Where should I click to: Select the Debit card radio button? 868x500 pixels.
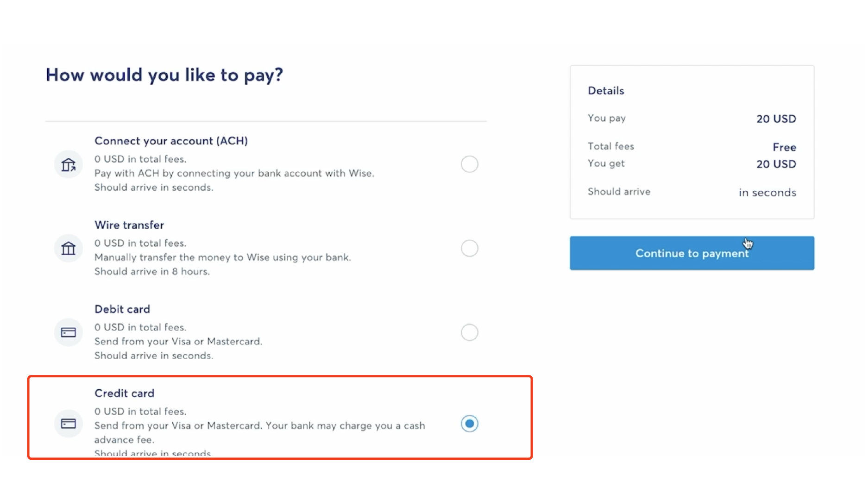(x=469, y=332)
